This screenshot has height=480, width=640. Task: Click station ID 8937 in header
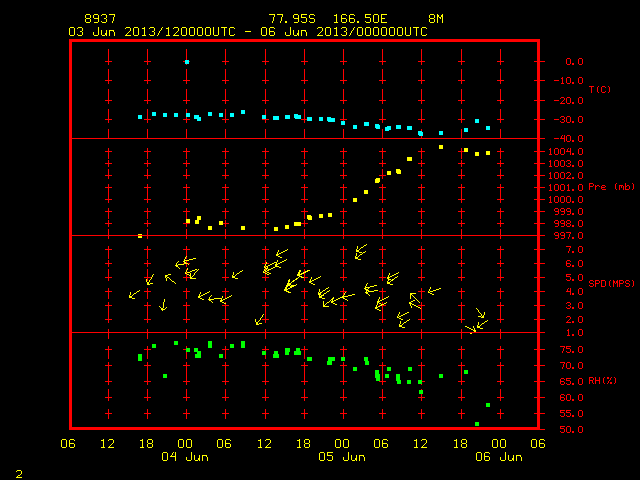pos(100,19)
